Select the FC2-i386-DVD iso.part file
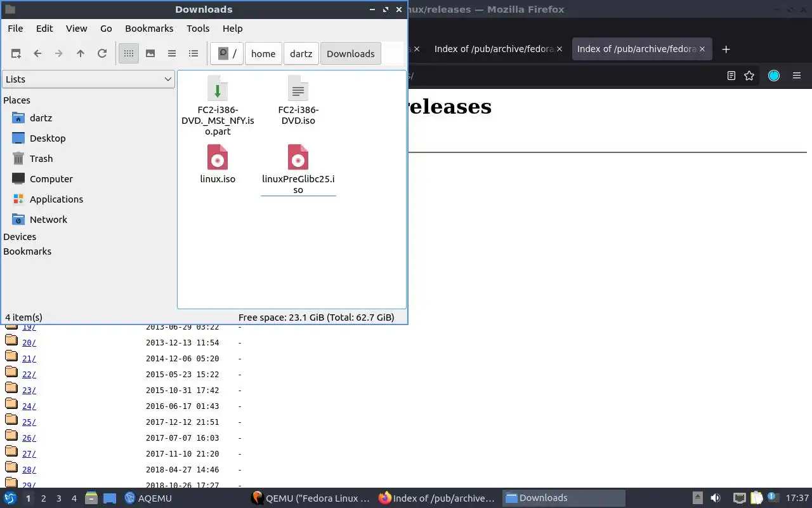Viewport: 812px width, 508px height. (x=218, y=105)
